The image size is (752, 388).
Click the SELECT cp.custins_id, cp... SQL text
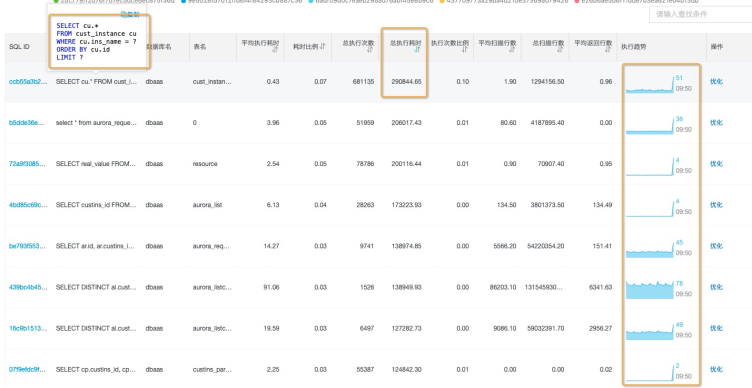click(x=96, y=369)
